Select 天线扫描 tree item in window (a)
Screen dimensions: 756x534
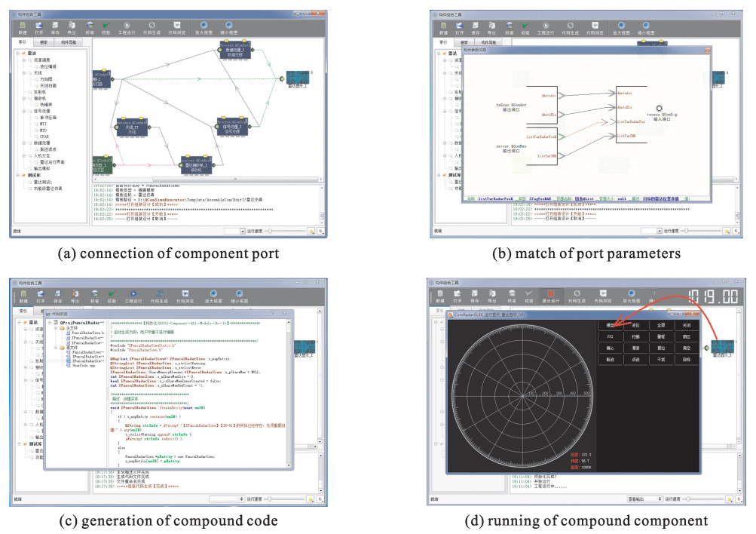tap(47, 85)
